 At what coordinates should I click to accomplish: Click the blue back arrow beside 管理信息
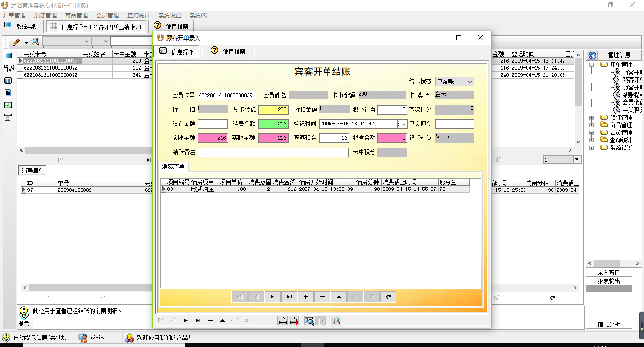click(593, 55)
